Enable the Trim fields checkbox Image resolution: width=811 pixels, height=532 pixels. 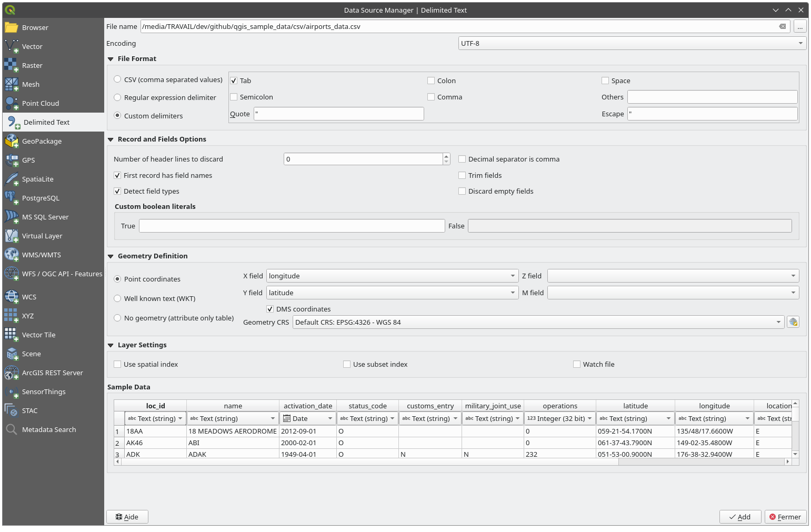(x=462, y=175)
